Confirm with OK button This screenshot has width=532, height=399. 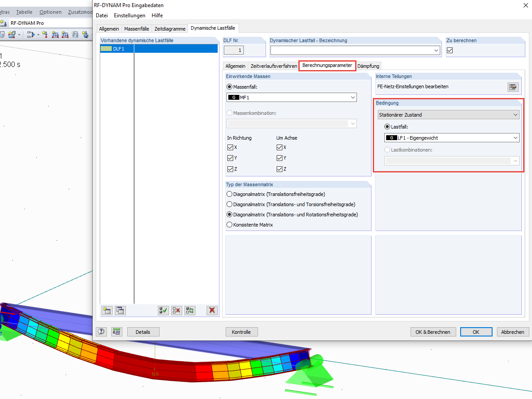476,332
